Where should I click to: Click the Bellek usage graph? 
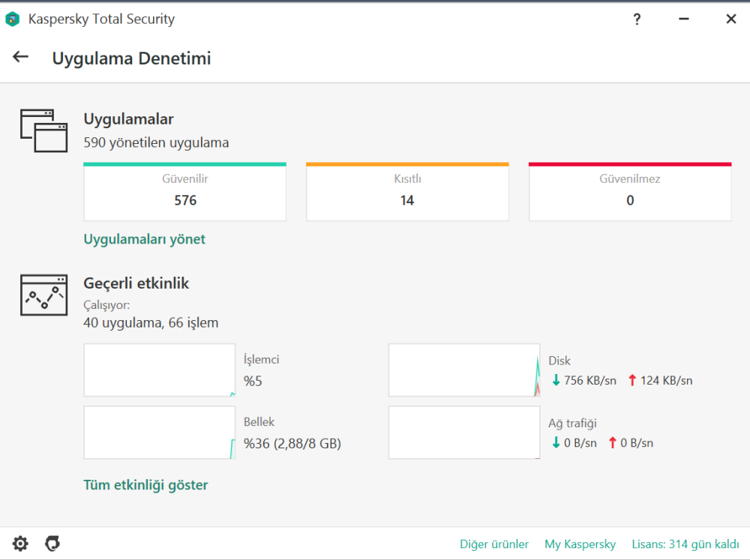click(159, 433)
